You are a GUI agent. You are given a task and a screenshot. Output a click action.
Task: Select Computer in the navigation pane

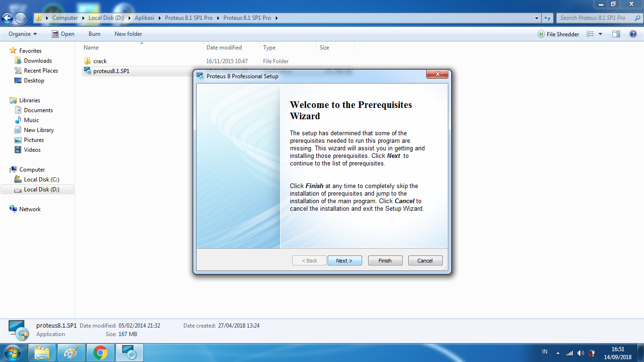[x=32, y=170]
